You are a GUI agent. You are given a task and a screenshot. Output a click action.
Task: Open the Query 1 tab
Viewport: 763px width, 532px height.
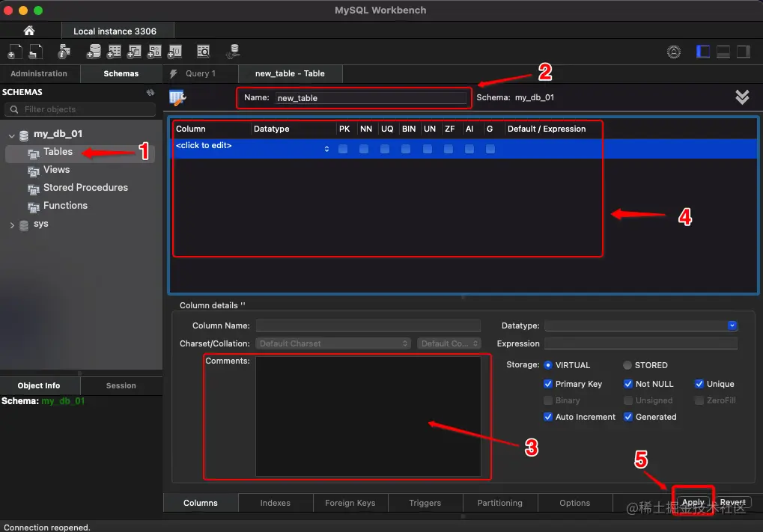(201, 73)
